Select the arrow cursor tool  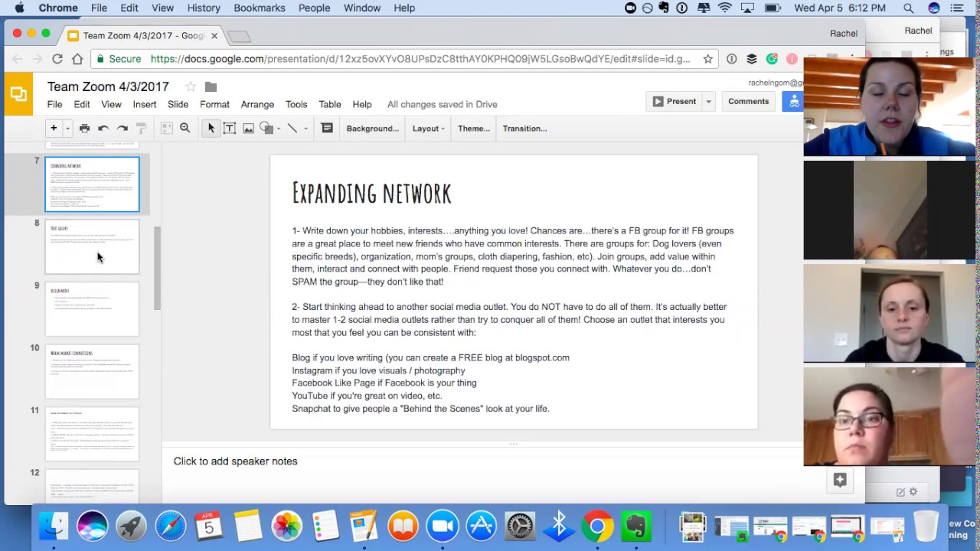point(211,129)
